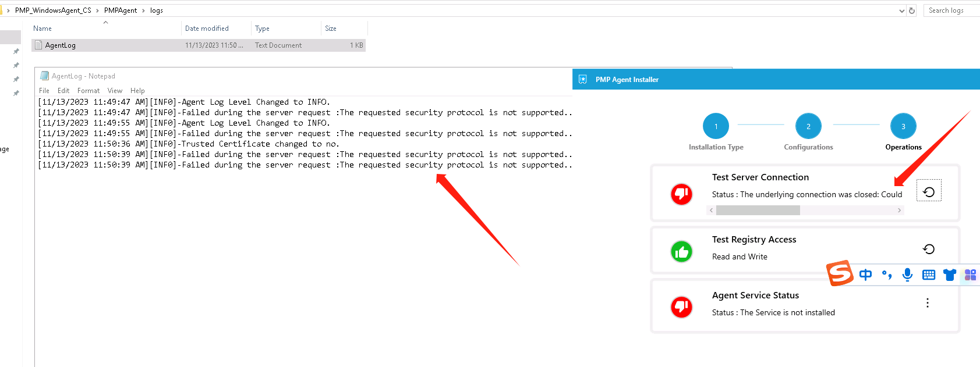980x367 pixels.
Task: Click the 11:49:47 "Agent Log Level Changed" log line
Action: click(x=184, y=102)
